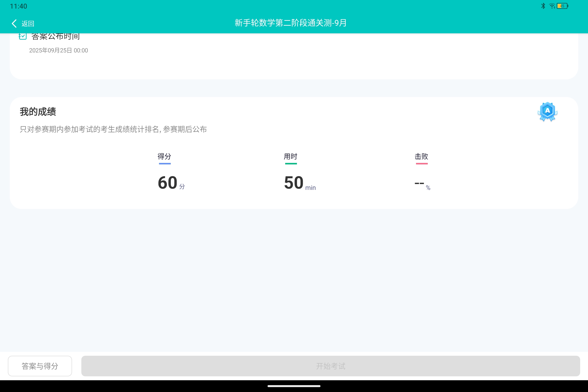The width and height of the screenshot is (588, 392).
Task: Tap the battery level indicator
Action: click(x=562, y=6)
